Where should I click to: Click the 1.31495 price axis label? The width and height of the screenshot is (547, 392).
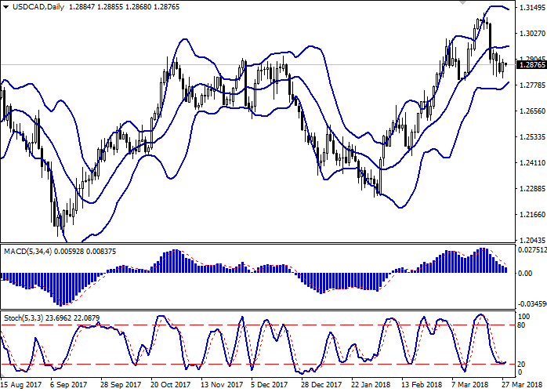pyautogui.click(x=532, y=8)
